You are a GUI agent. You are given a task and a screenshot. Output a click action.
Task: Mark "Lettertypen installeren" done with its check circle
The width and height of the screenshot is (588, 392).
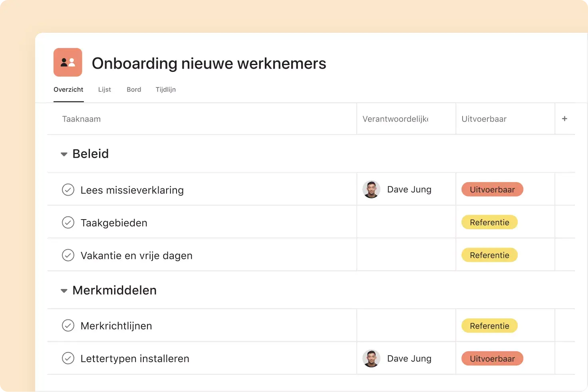click(x=68, y=358)
